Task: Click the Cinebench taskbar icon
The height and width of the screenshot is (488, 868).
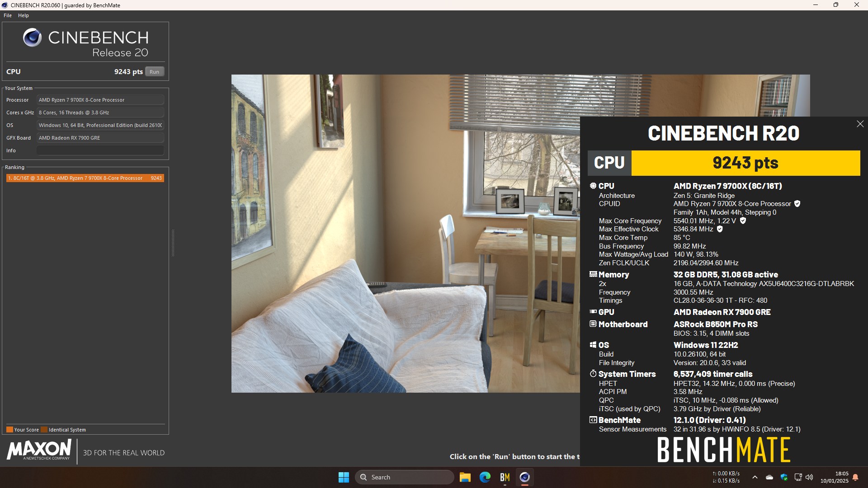Action: click(x=524, y=477)
